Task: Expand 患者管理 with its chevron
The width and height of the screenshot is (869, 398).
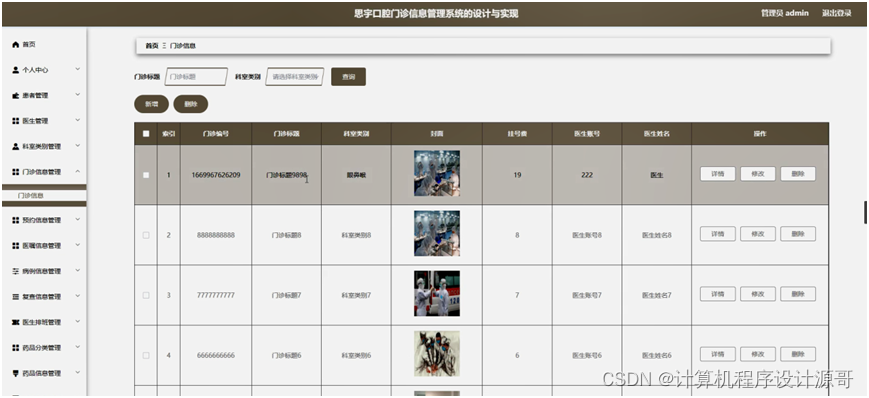Action: click(x=78, y=95)
